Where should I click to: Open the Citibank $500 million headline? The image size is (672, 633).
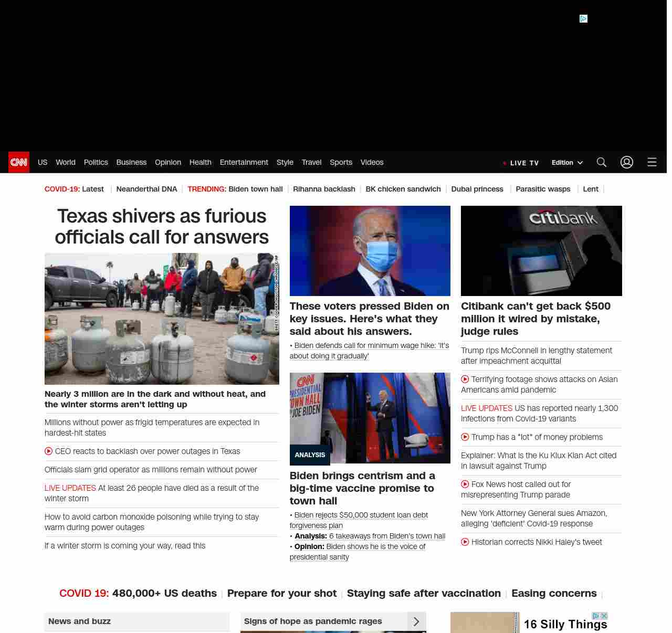click(535, 319)
